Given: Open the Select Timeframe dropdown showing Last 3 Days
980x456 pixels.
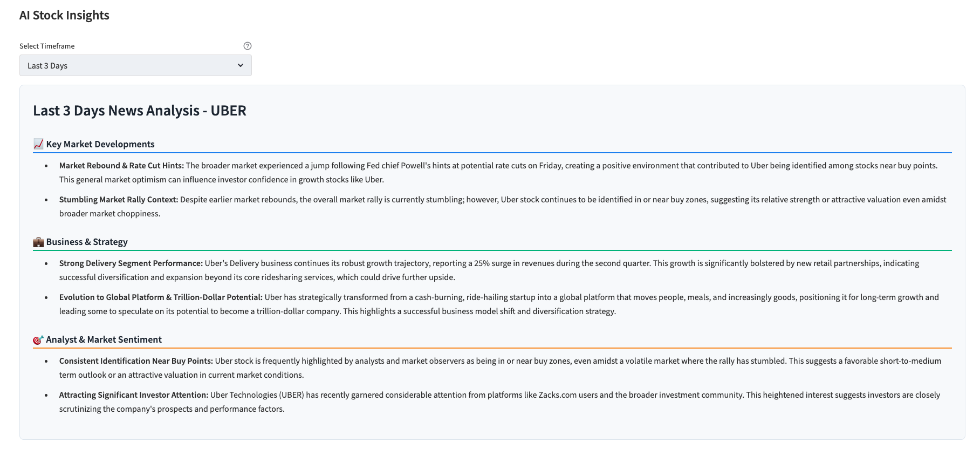Looking at the screenshot, I should [x=135, y=65].
